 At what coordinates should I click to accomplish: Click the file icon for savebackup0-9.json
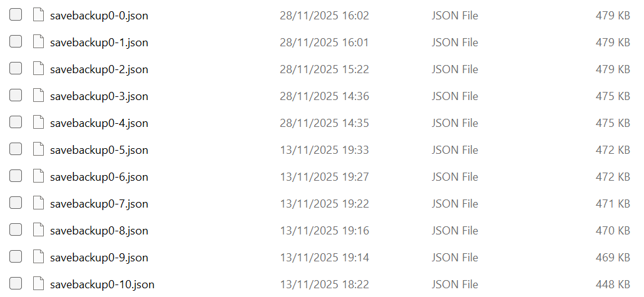coord(38,258)
